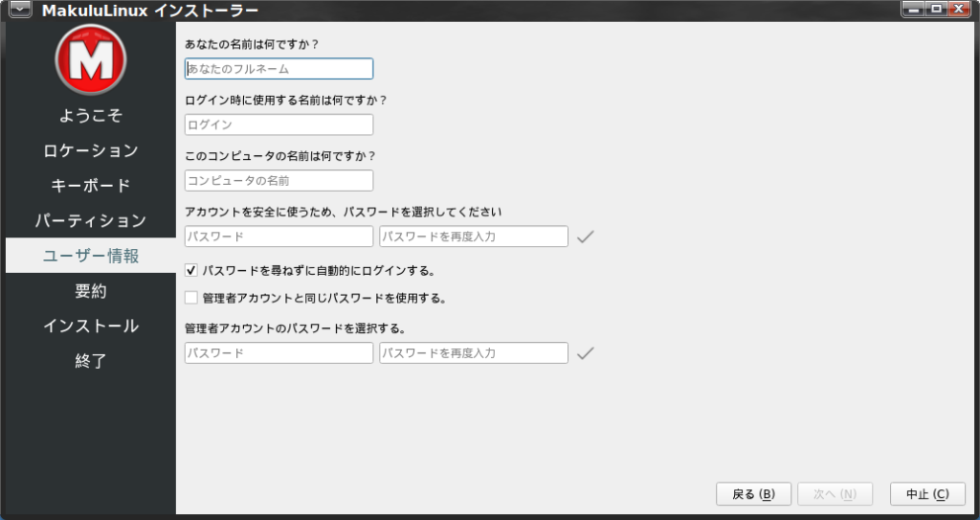The width and height of the screenshot is (980, 520).
Task: Click the ログイン username input field
Action: [x=278, y=124]
